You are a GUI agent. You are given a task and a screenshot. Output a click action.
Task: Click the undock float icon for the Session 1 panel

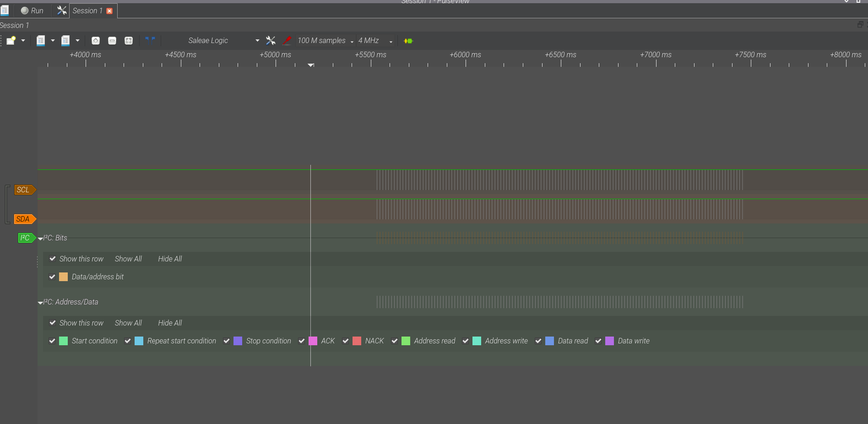pos(860,25)
